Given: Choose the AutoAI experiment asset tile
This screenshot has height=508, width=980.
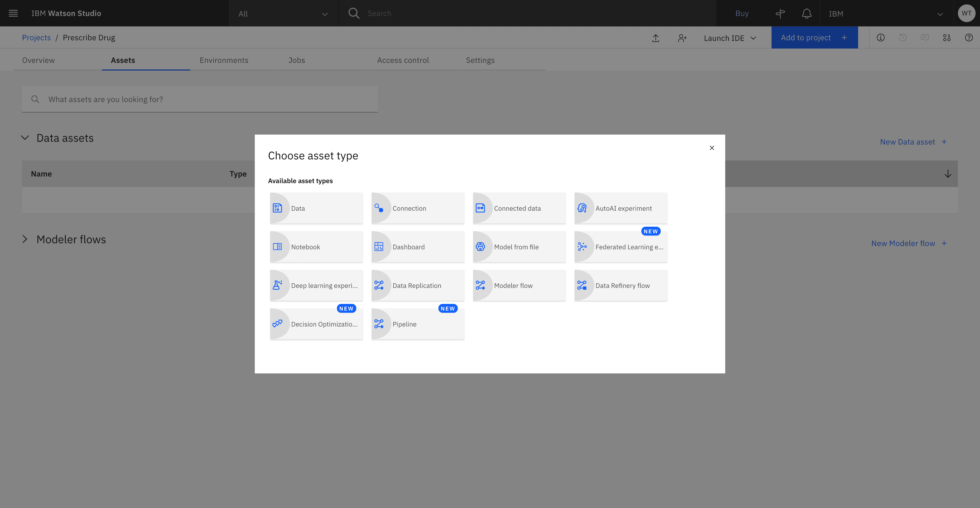Looking at the screenshot, I should pyautogui.click(x=620, y=208).
